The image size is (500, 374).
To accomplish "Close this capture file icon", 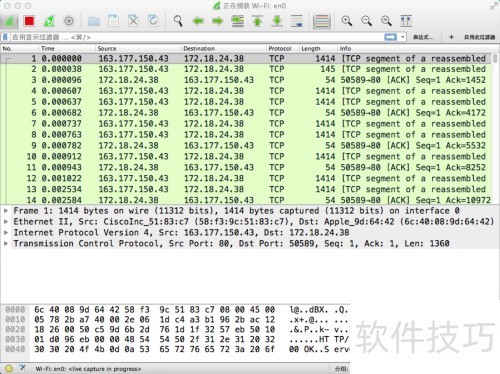I will coord(133,21).
